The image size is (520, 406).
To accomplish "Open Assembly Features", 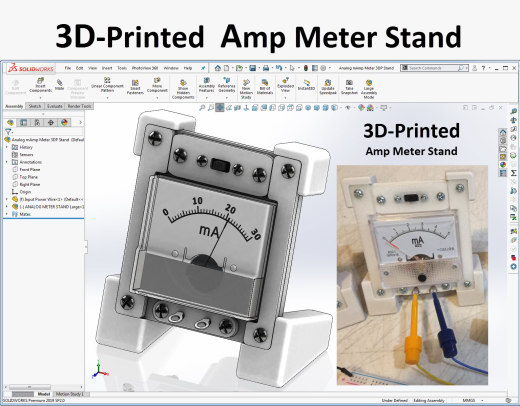I will pyautogui.click(x=207, y=85).
